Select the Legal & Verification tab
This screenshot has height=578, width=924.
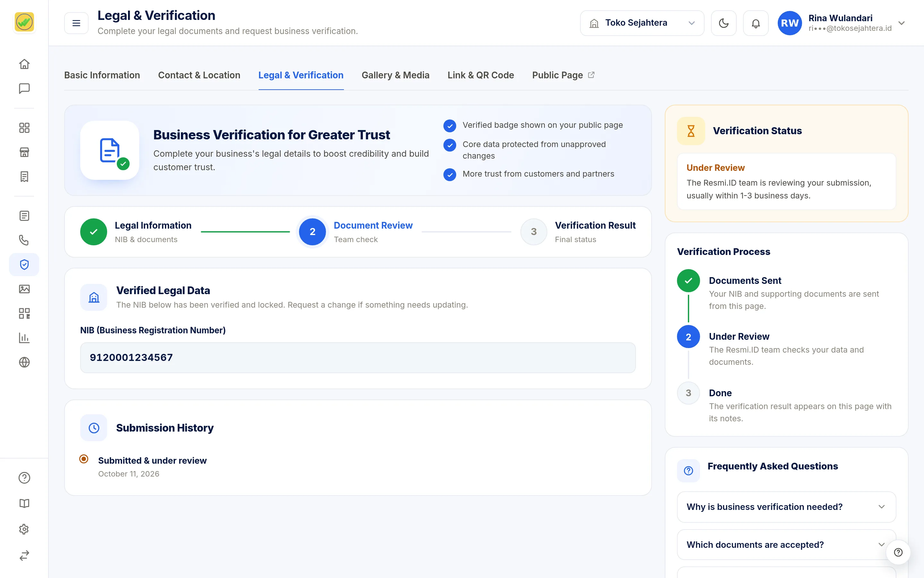(301, 75)
